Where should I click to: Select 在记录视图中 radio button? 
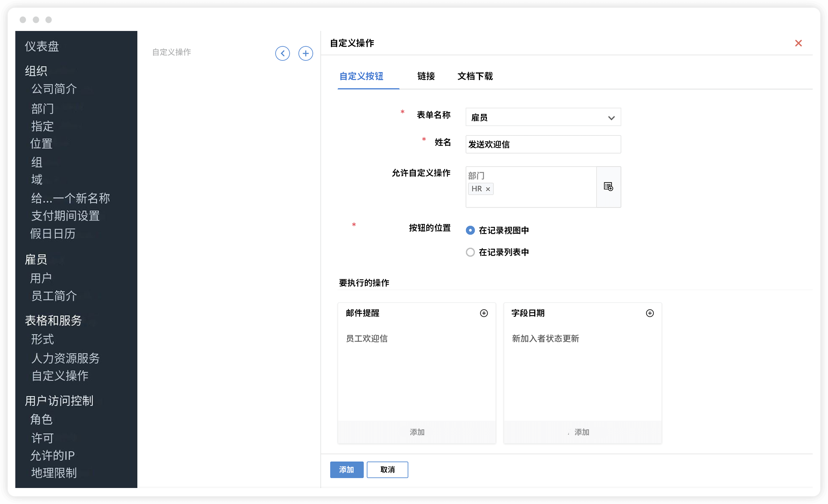470,230
